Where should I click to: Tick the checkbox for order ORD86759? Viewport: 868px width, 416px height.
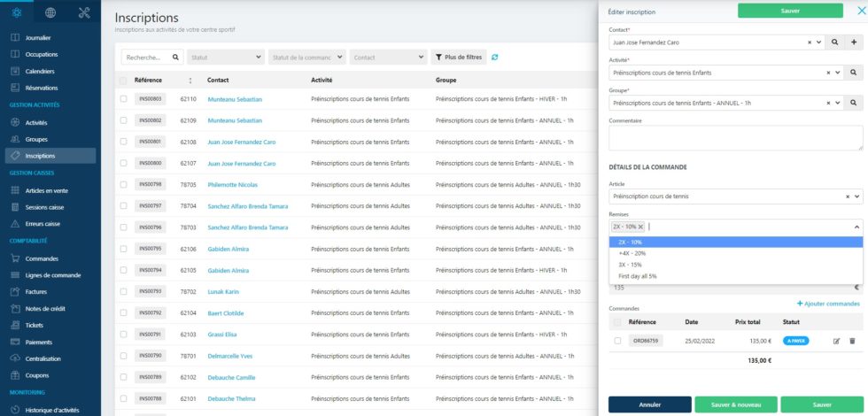[x=617, y=341]
